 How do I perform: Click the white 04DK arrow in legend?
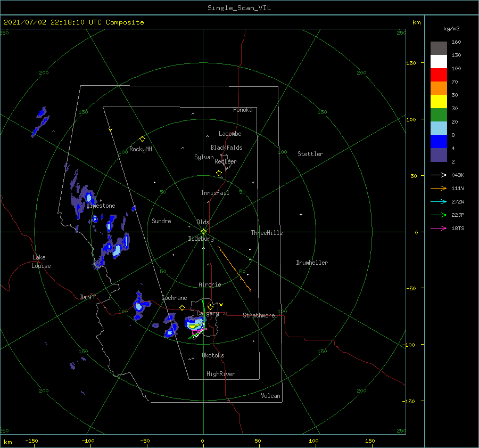[439, 175]
